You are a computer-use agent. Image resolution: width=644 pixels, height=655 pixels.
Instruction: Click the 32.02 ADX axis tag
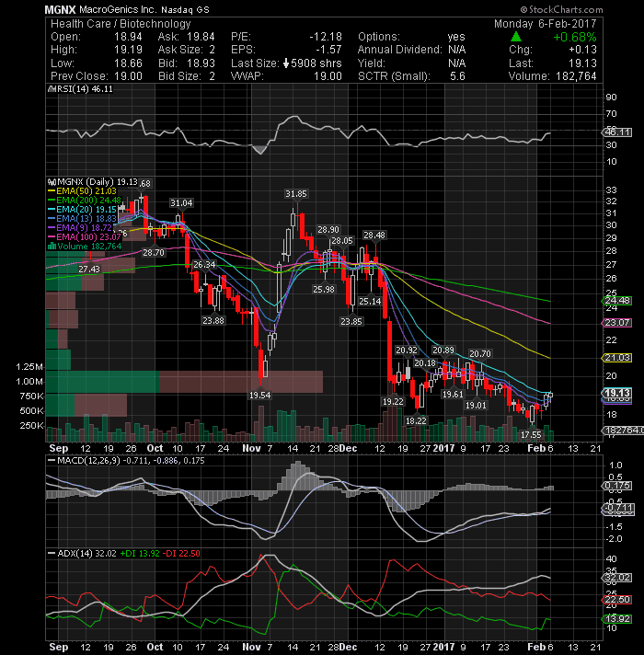[x=617, y=578]
